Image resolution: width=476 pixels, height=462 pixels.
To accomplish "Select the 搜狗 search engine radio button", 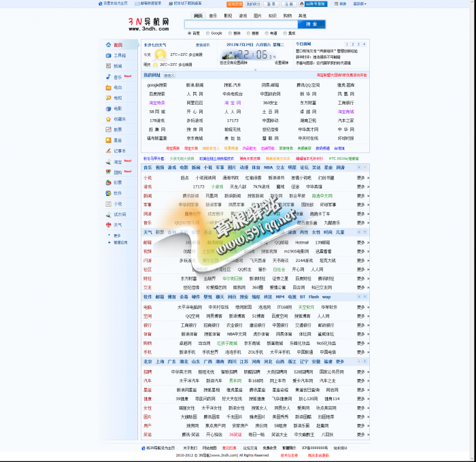I will click(230, 33).
